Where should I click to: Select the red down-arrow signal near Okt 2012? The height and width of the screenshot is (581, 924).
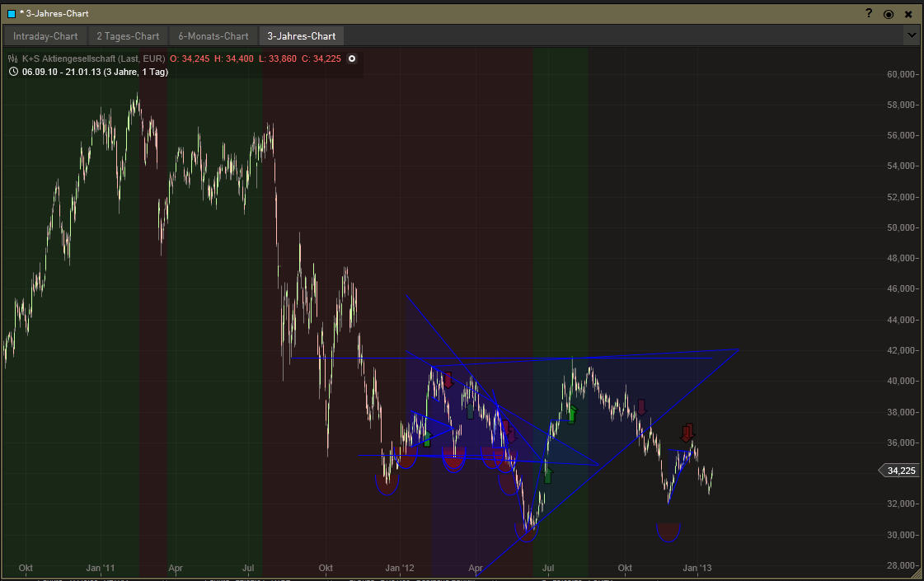pyautogui.click(x=642, y=407)
